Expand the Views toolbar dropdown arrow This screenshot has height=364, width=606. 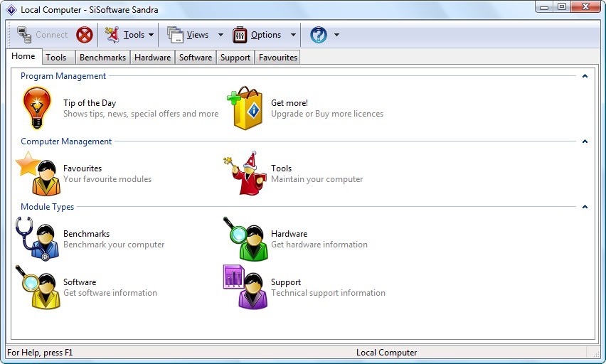[x=220, y=35]
